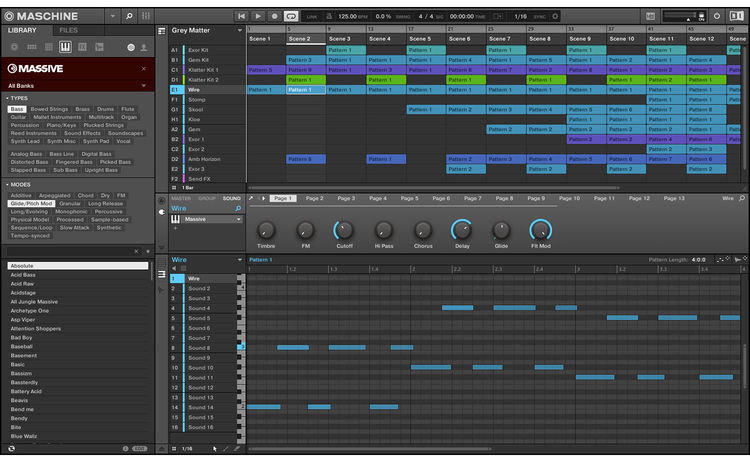Switch to the FILES tab
750x456 pixels.
68,31
